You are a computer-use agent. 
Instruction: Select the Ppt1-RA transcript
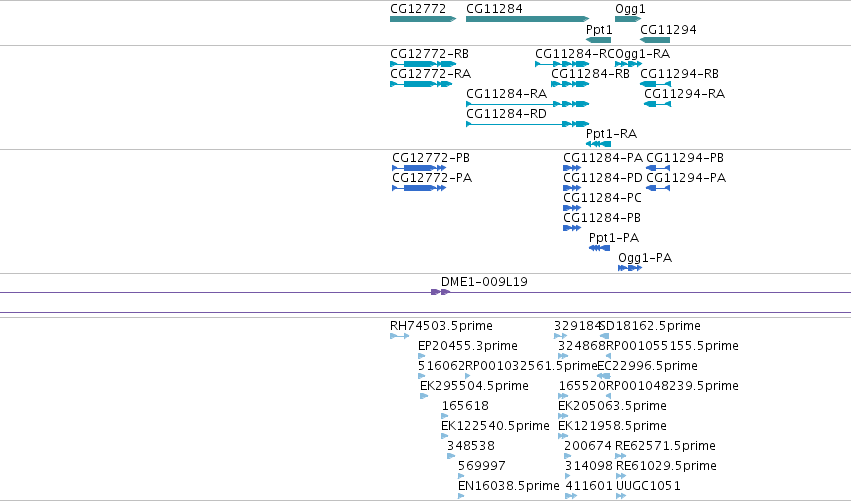(x=599, y=144)
